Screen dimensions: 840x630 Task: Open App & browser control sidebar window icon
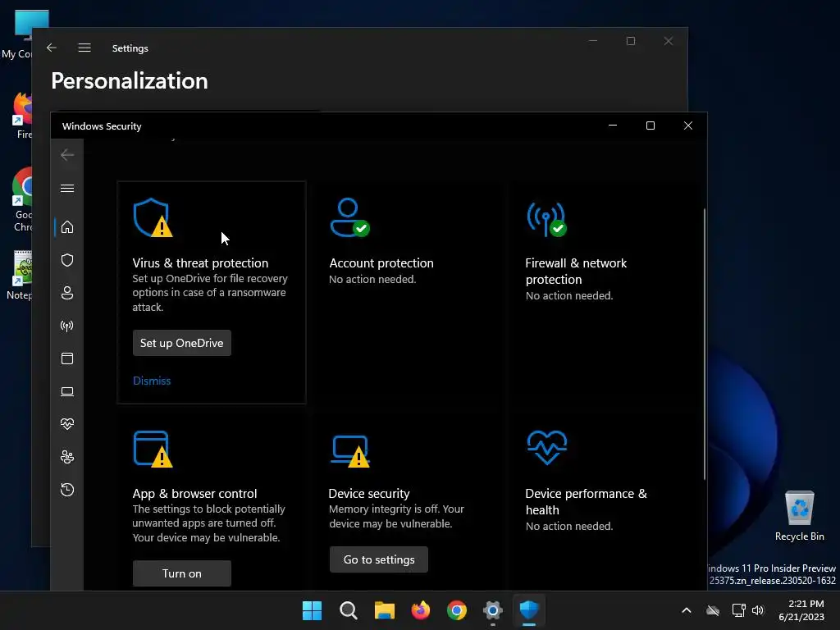[67, 358]
